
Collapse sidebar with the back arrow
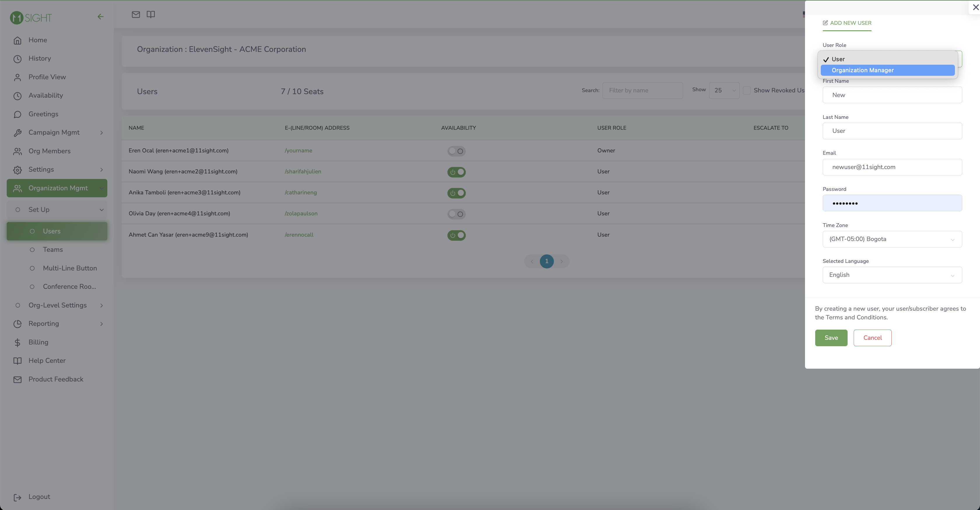[x=100, y=17]
